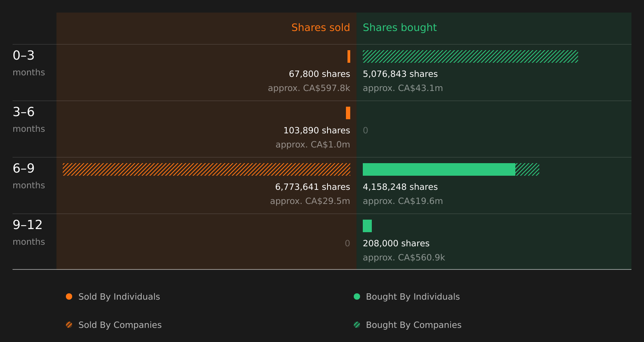Click the 9–12 months green bought bar
This screenshot has height=342, width=644.
click(x=367, y=226)
